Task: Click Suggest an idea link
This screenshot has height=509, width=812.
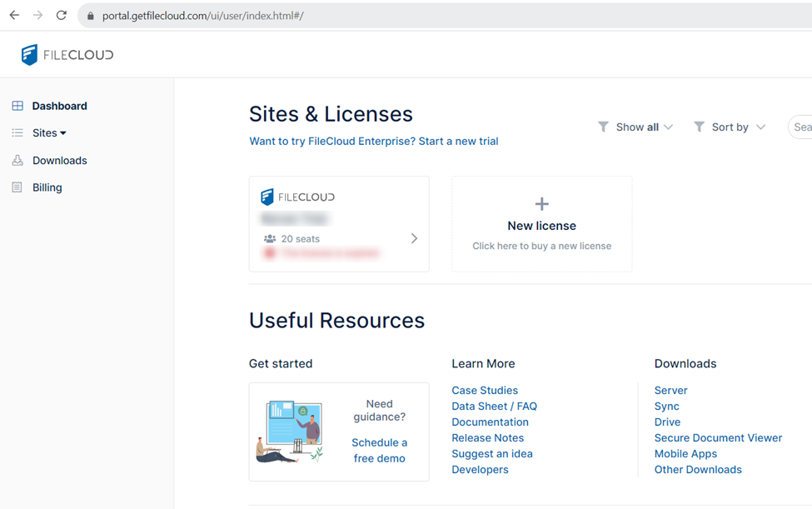Action: point(492,454)
